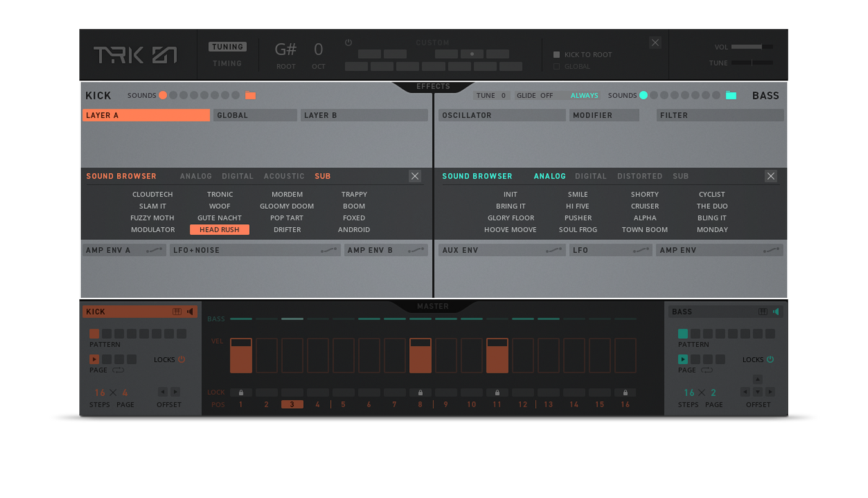Enable the Global checkbox

tap(556, 66)
